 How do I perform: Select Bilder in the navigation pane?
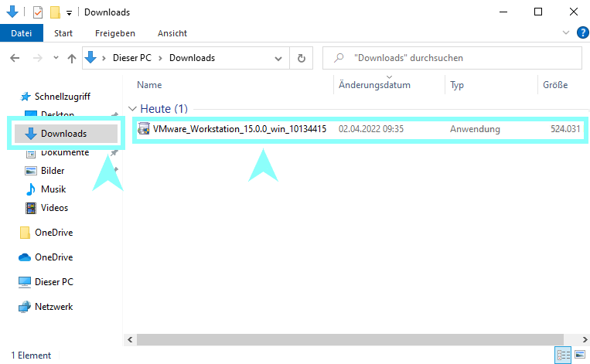click(53, 171)
